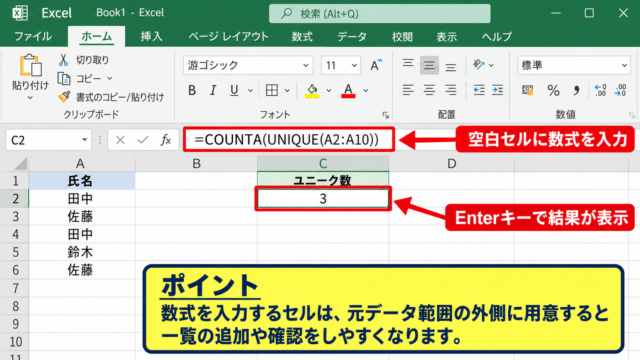640x360 pixels.
Task: Open Insert Function fx dialog
Action: [x=166, y=140]
